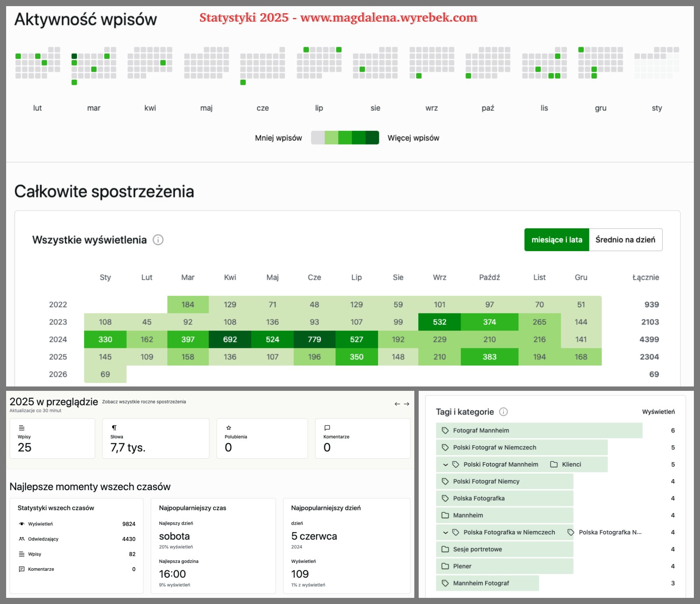Click the eye icon beside Wyświetleń

point(21,524)
